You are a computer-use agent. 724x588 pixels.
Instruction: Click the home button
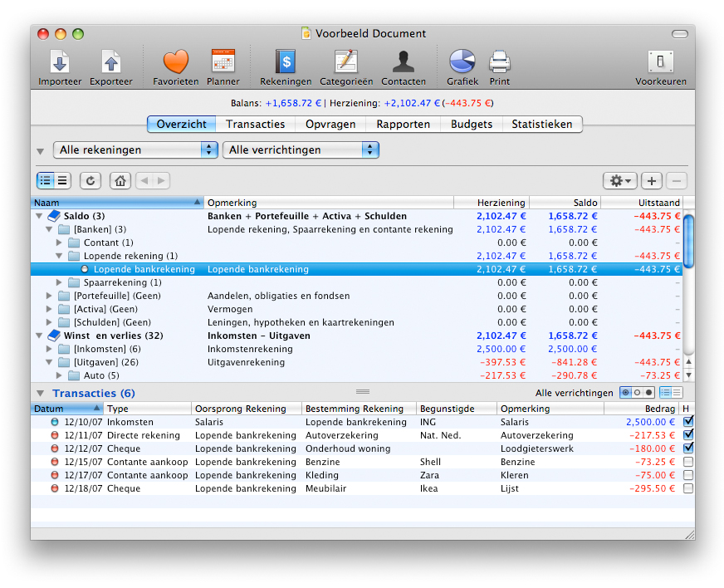point(120,180)
